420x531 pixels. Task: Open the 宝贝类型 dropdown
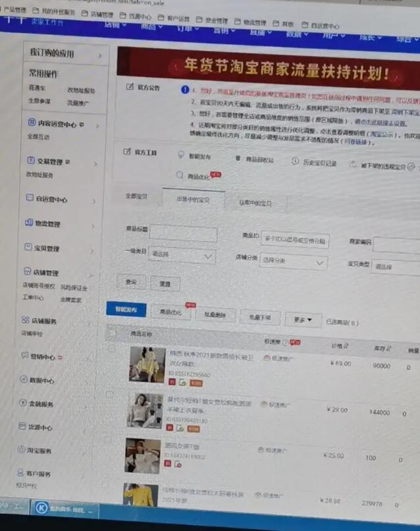pyautogui.click(x=396, y=267)
